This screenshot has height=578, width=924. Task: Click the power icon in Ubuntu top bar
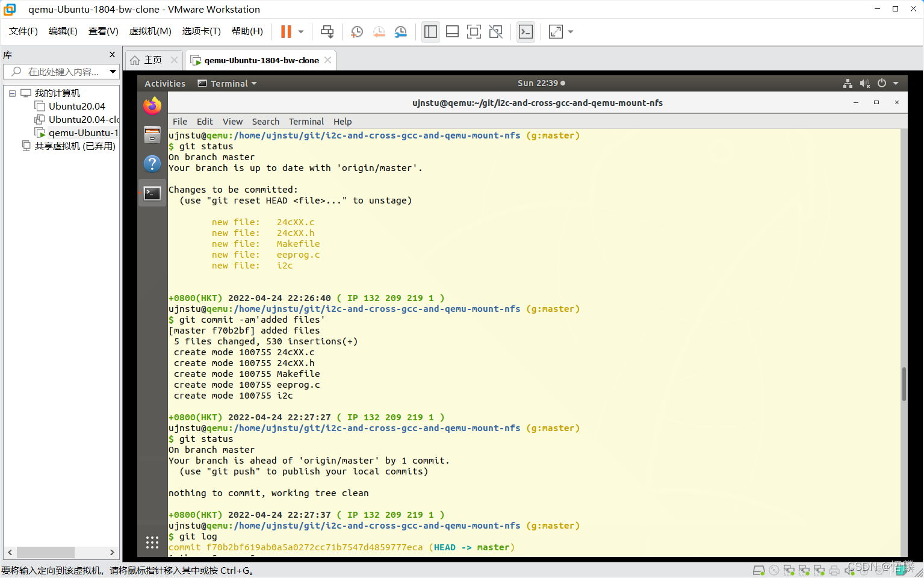click(x=882, y=83)
